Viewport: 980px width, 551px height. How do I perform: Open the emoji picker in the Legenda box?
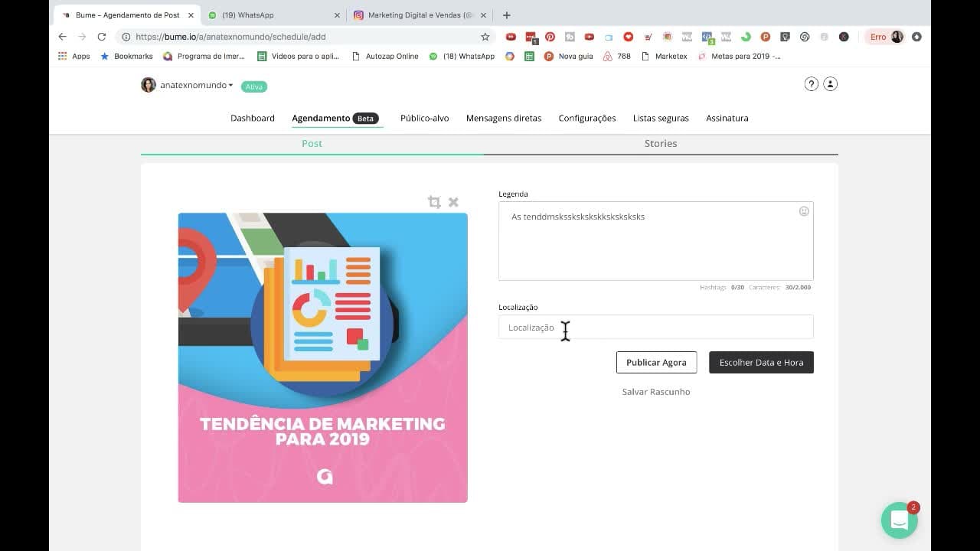[804, 211]
